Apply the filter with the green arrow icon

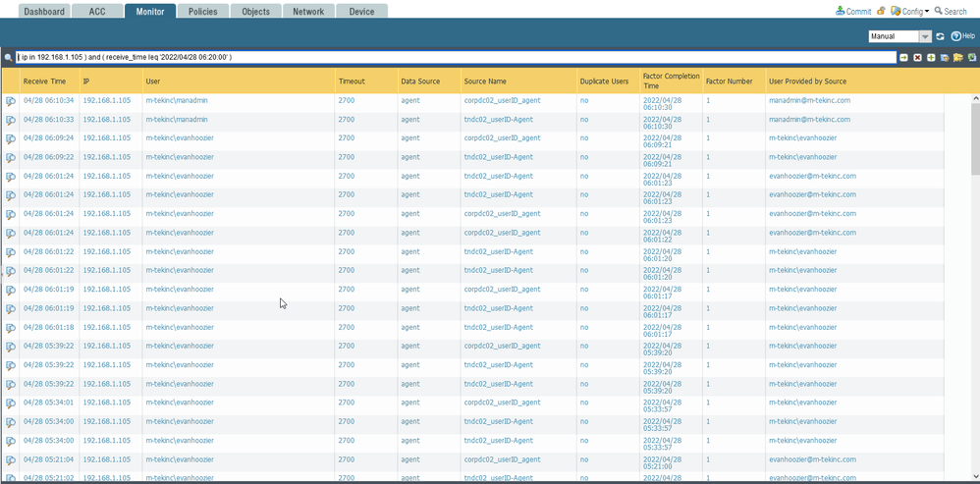tap(904, 58)
